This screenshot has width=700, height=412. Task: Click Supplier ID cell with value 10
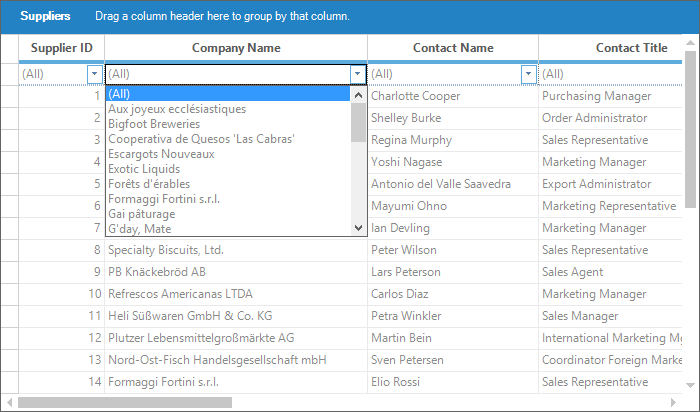click(x=62, y=294)
